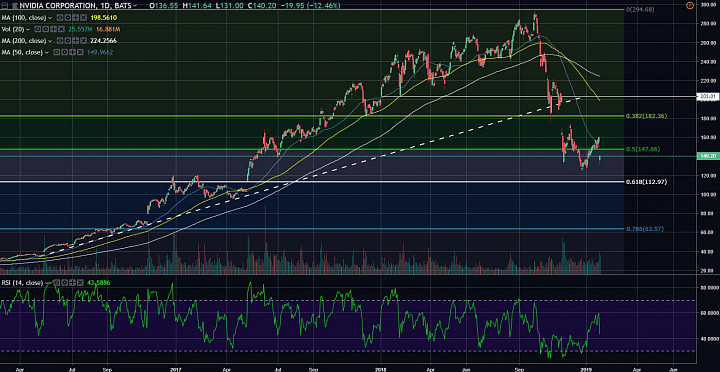
Task: Click the low price value L131.00
Action: point(230,6)
